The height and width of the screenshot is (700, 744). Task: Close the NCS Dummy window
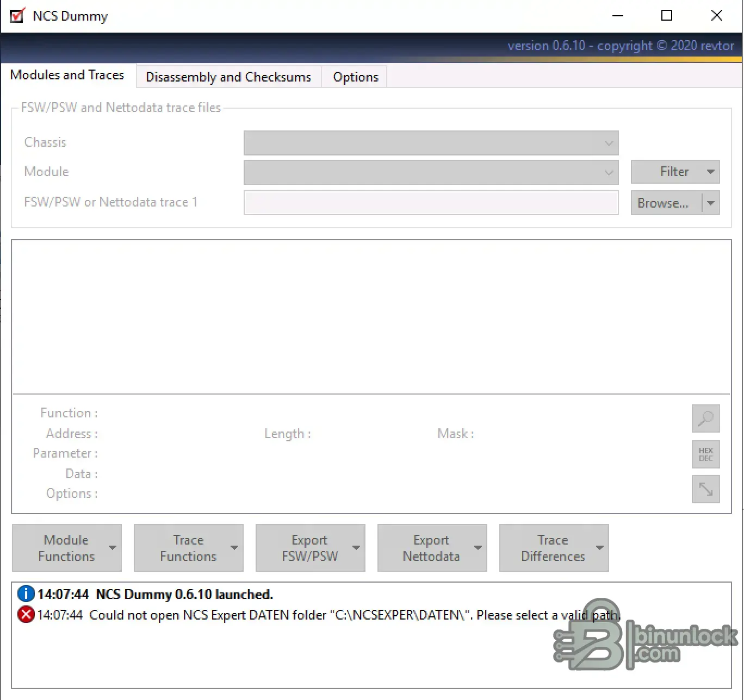(x=717, y=16)
